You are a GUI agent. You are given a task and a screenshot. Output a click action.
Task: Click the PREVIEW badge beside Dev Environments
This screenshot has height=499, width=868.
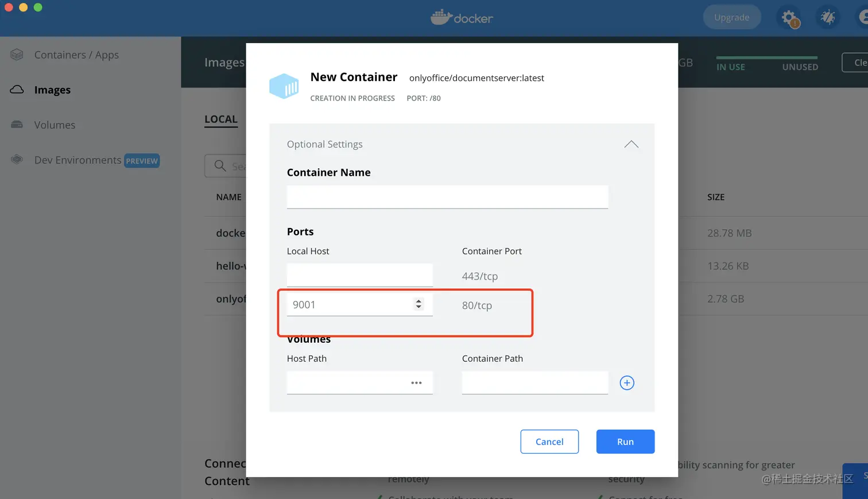pyautogui.click(x=142, y=161)
